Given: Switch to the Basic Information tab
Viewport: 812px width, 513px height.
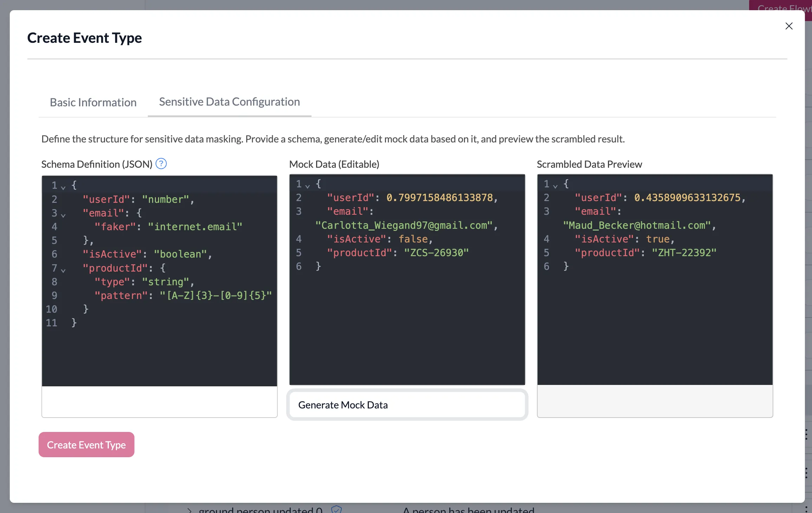Looking at the screenshot, I should pyautogui.click(x=93, y=102).
